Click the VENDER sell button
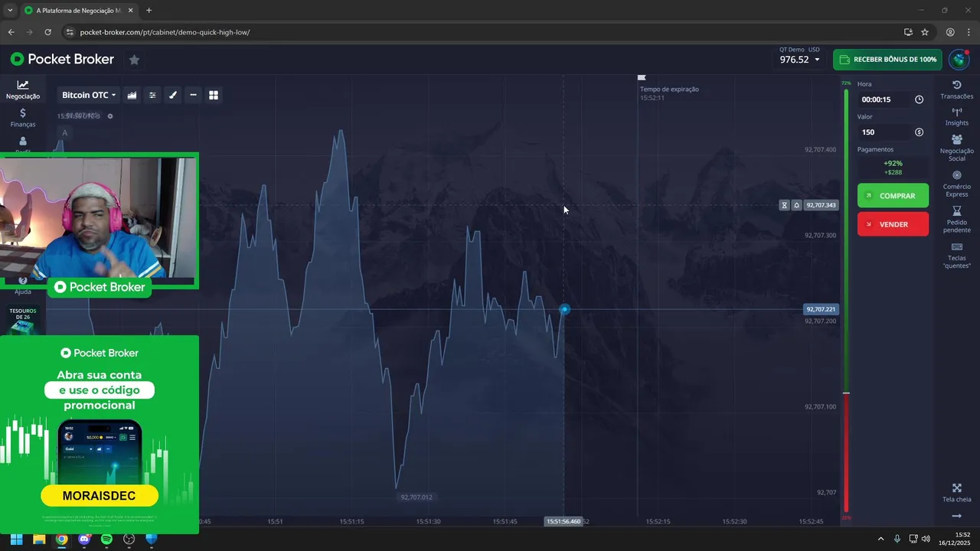980x551 pixels. point(893,224)
